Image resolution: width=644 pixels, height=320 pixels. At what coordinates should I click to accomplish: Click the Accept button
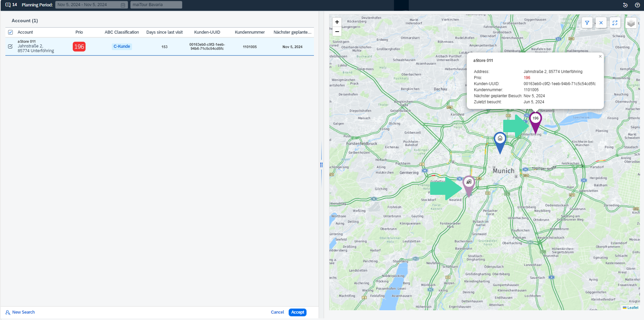[x=297, y=312]
